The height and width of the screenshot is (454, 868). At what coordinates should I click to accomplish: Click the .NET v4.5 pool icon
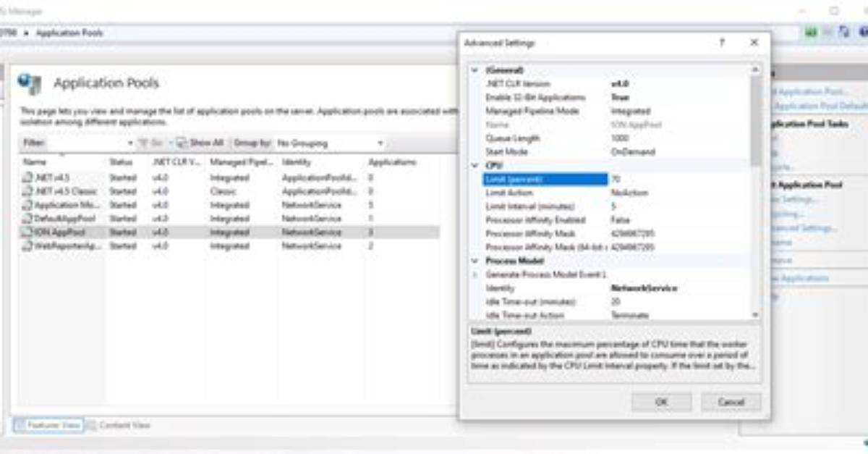(27, 177)
